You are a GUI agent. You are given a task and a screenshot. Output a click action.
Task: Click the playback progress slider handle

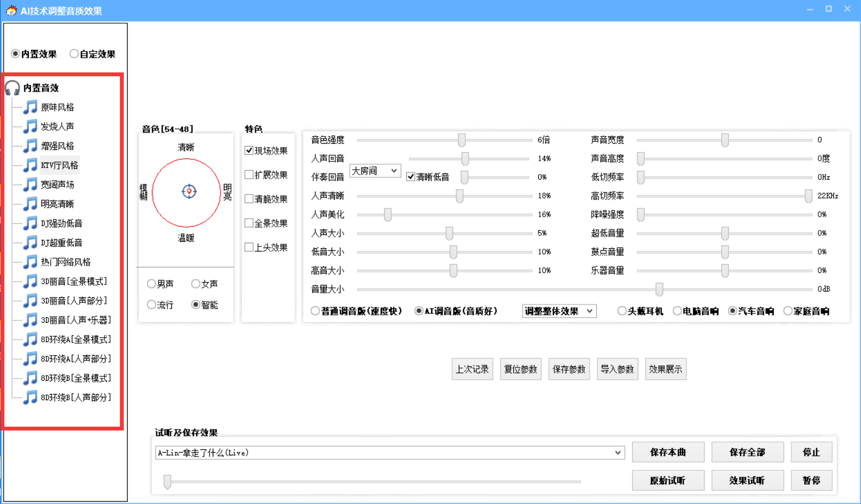[x=167, y=482]
